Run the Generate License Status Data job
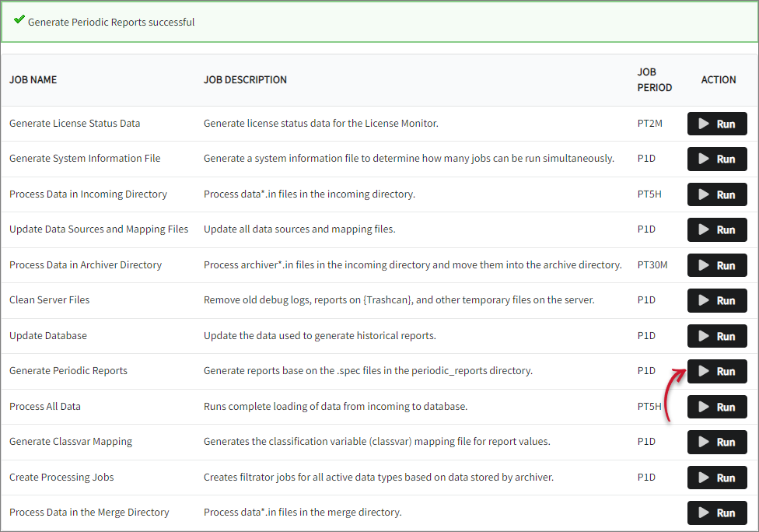The width and height of the screenshot is (759, 532). pyautogui.click(x=716, y=123)
